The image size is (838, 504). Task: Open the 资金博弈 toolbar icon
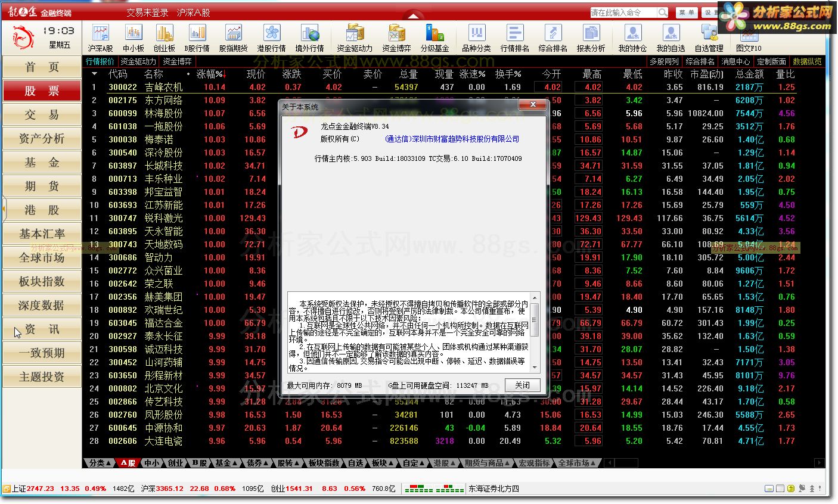point(396,38)
